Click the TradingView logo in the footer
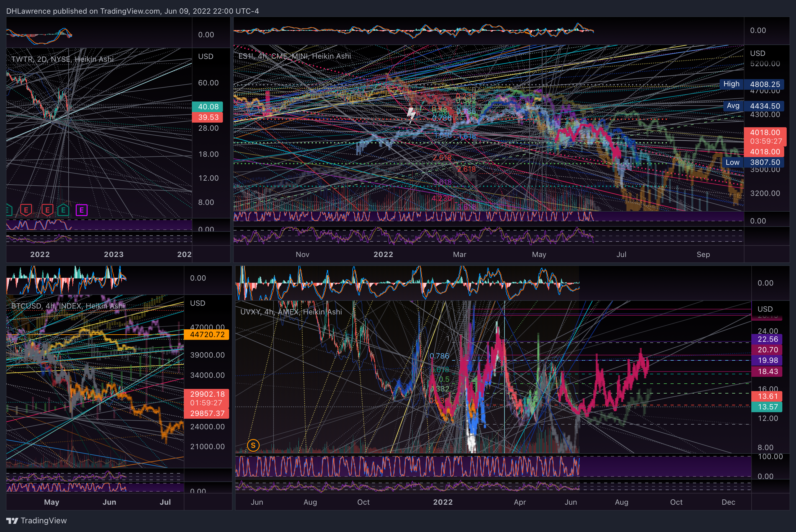796x532 pixels. click(x=37, y=521)
